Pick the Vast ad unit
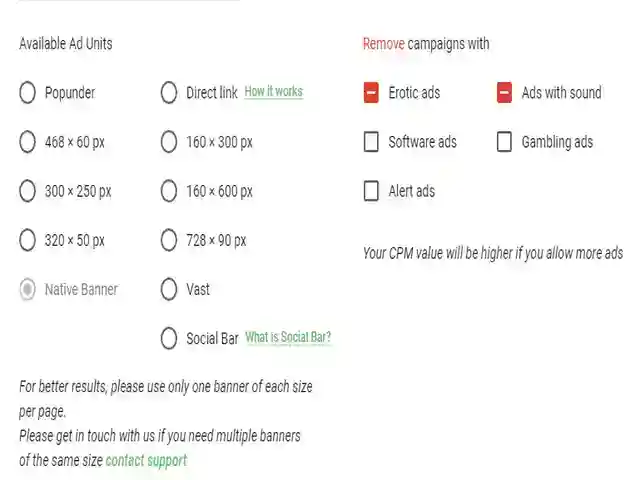This screenshot has width=640, height=480. tap(169, 290)
